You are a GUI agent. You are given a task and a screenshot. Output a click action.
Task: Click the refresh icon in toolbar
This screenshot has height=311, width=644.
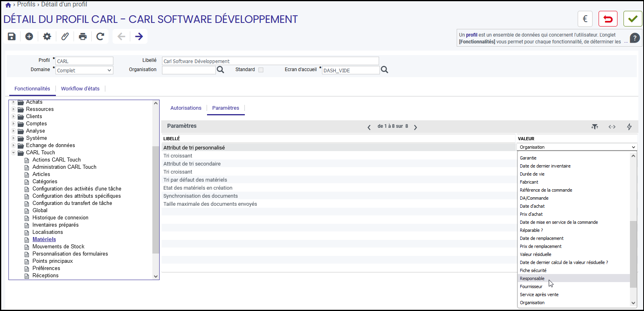click(x=100, y=37)
